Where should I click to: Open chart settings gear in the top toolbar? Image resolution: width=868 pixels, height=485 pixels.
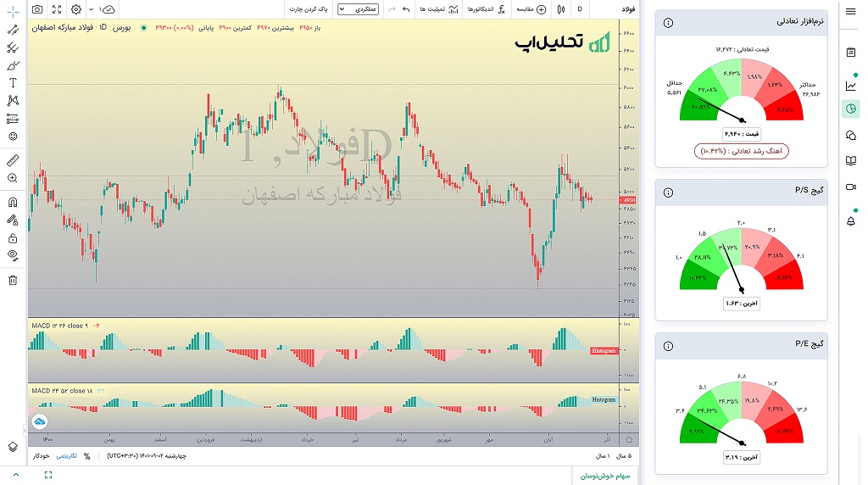point(76,9)
